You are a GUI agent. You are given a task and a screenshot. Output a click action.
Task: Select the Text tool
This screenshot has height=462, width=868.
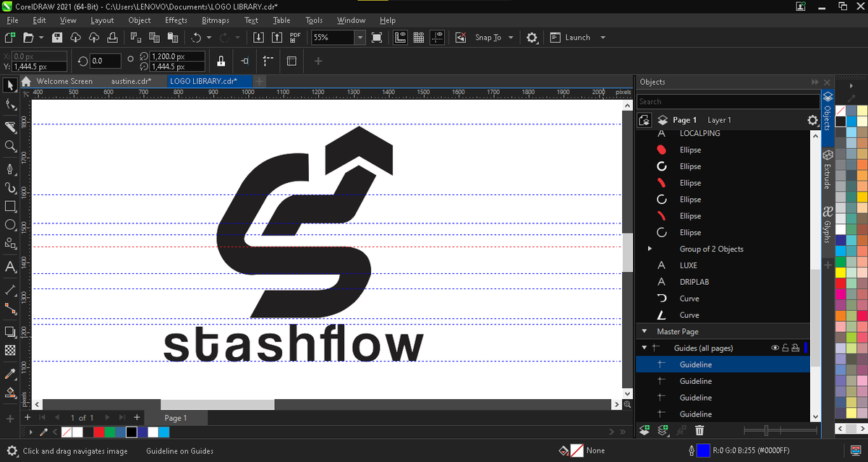click(10, 267)
